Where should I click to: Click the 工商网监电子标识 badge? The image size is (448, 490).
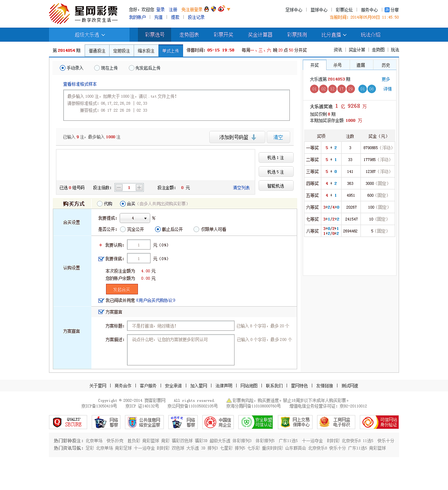pos(336,422)
